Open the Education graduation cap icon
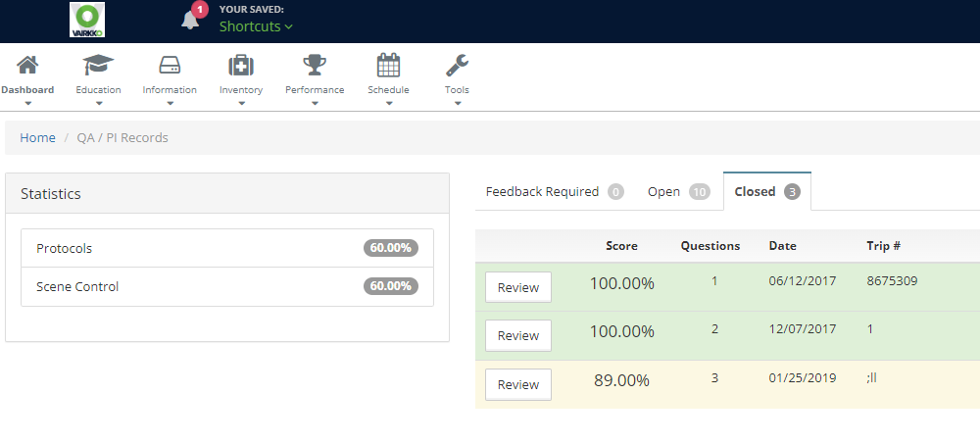The image size is (980, 444). (x=98, y=66)
